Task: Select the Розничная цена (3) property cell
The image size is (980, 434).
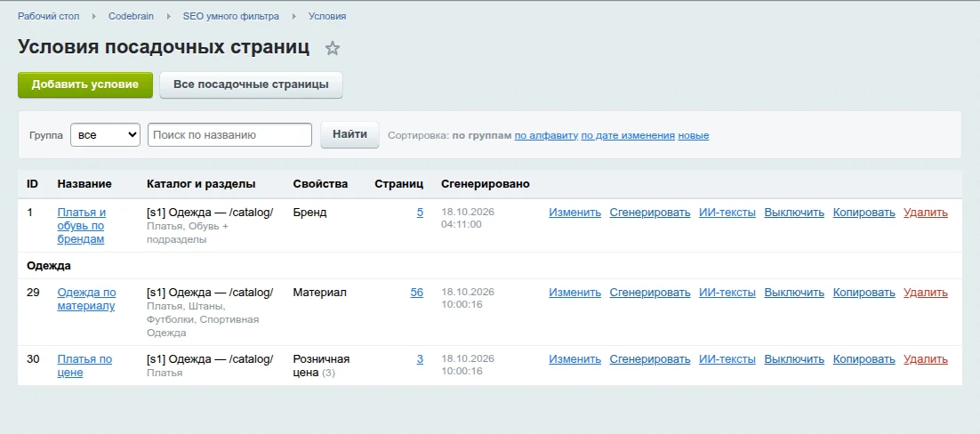Action: pyautogui.click(x=321, y=366)
